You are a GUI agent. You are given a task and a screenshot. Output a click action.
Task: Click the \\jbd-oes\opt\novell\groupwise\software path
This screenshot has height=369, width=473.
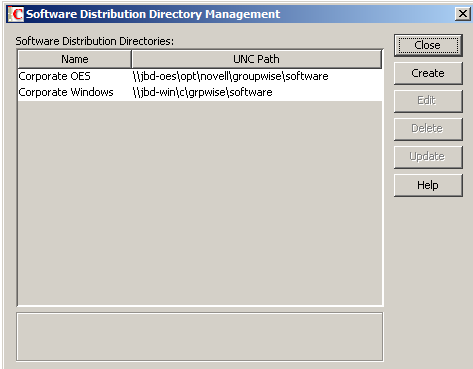230,76
